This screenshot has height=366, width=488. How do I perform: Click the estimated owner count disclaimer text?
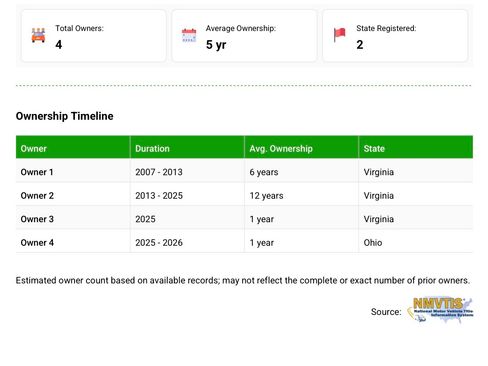coord(243,280)
